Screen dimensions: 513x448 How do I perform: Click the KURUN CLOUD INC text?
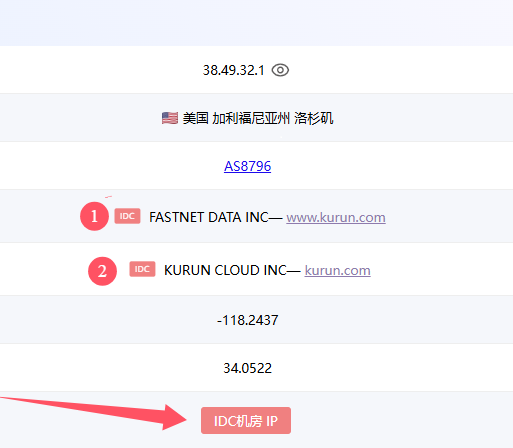225,270
